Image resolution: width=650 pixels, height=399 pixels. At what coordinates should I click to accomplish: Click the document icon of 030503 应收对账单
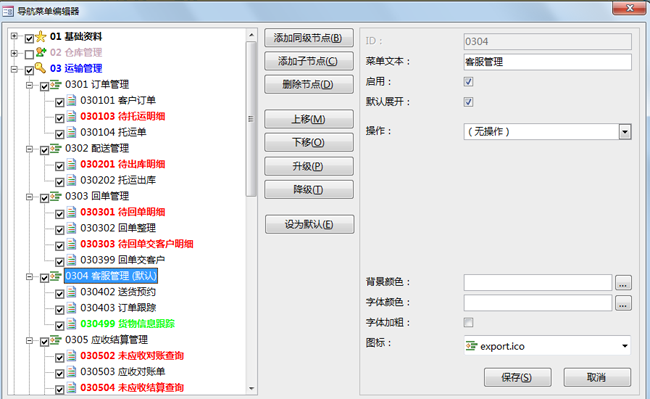(x=71, y=372)
